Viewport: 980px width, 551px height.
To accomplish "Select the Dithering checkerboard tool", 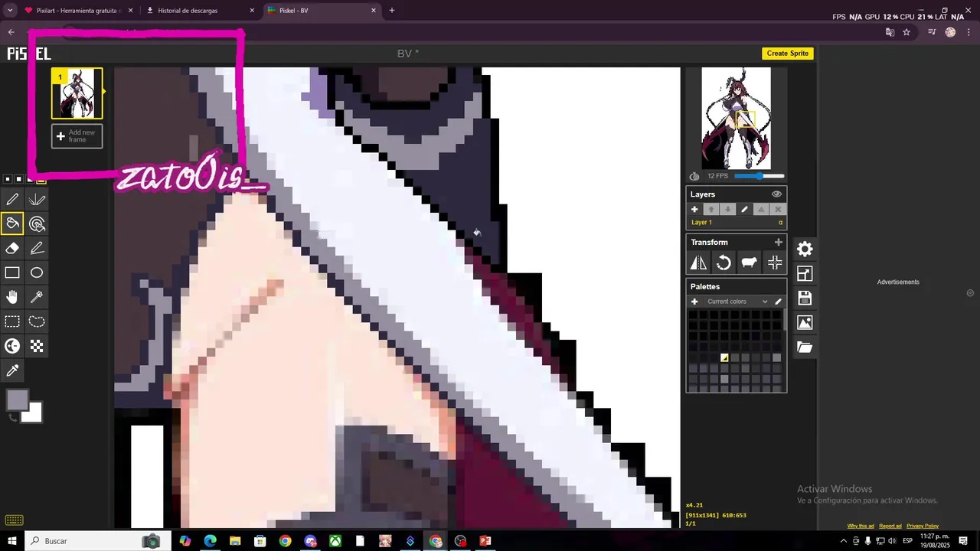I will click(x=37, y=347).
